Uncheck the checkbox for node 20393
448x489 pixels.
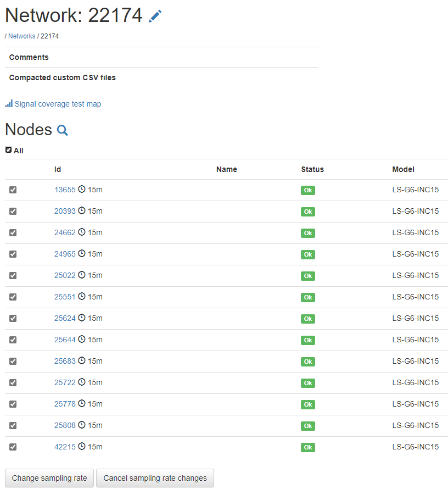point(13,211)
